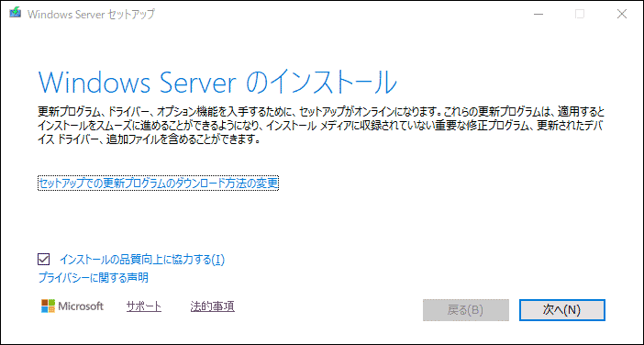Open the プライバシーに関する声明 link
This screenshot has height=345, width=644.
tap(94, 278)
